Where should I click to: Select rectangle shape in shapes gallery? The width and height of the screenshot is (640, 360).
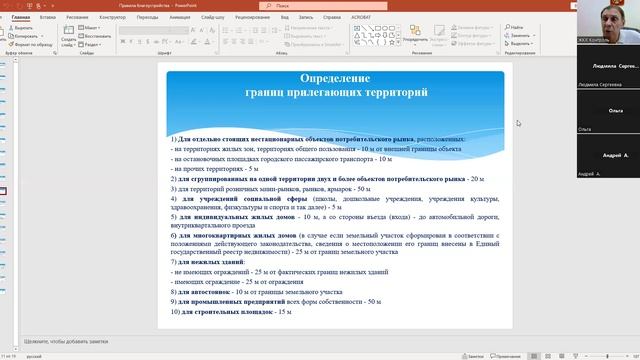[378, 29]
